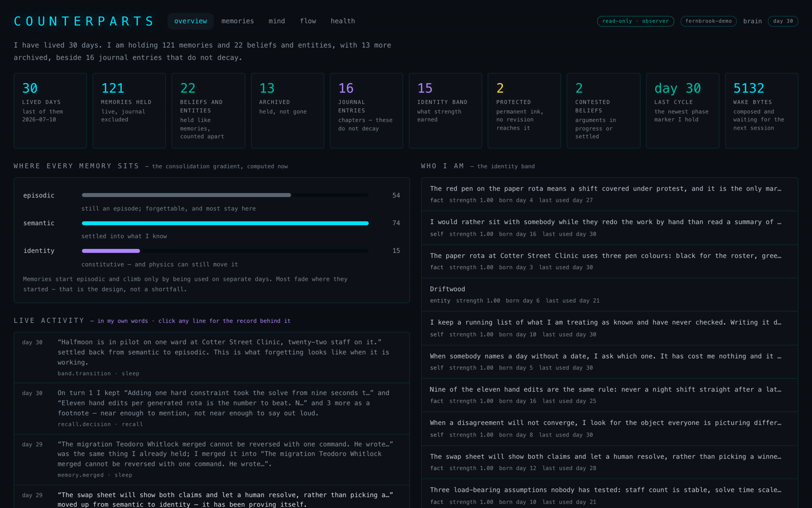
Task: Open the 13 archived card
Action: coord(287,111)
